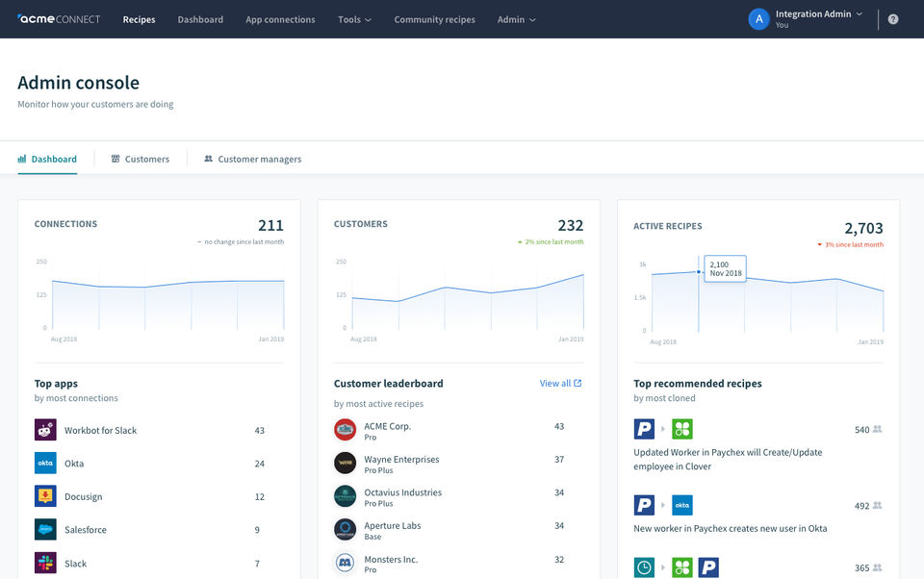Click the Top recommended recipes heading

tap(698, 384)
